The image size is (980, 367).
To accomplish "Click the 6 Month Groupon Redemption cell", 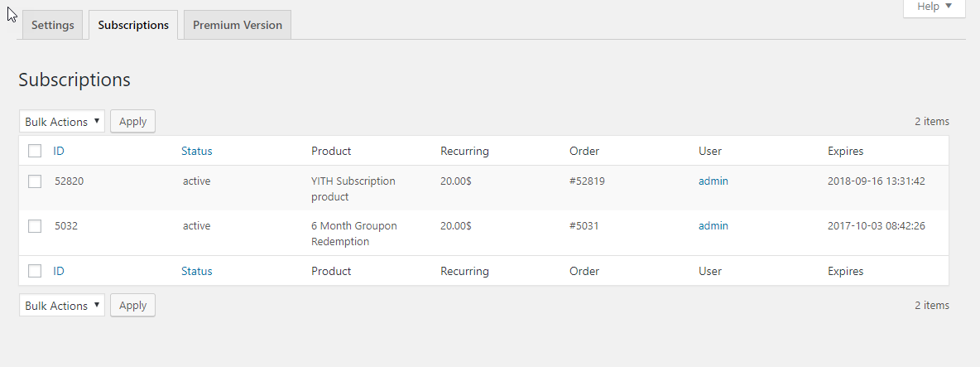I will (353, 233).
